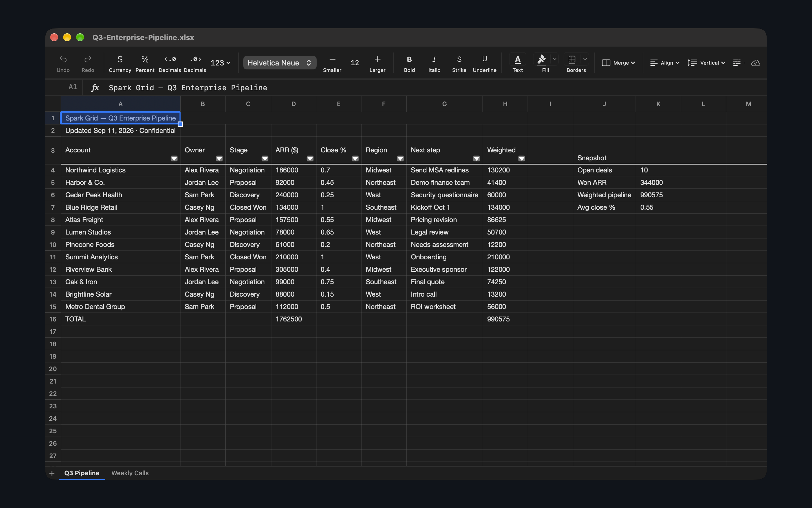Open the Weighted column filter arrow
This screenshot has height=508, width=812.
coord(521,159)
